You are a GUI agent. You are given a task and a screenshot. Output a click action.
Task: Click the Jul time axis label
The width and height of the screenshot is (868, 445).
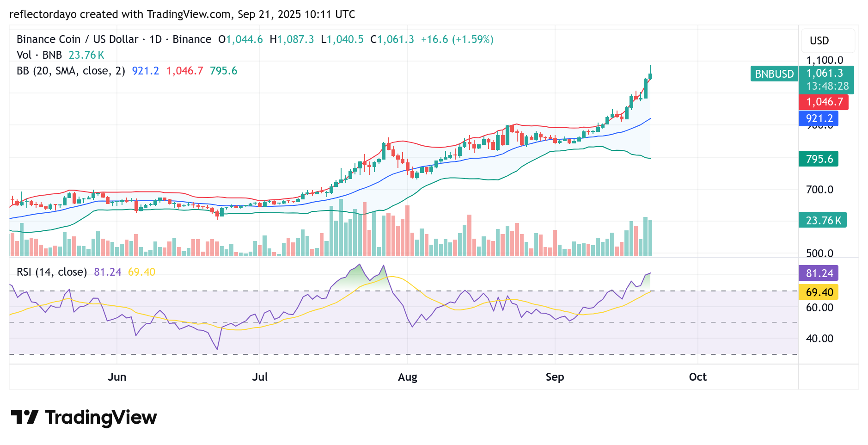tap(260, 377)
